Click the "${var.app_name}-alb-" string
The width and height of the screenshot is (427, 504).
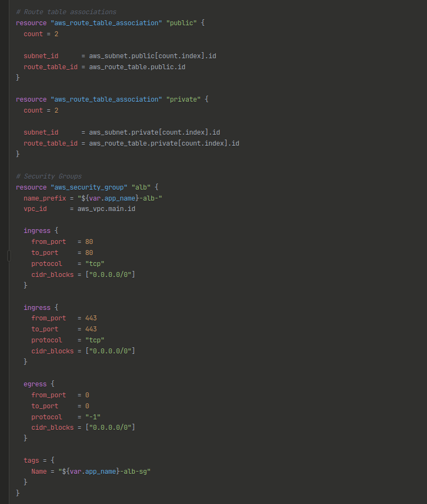click(x=120, y=198)
